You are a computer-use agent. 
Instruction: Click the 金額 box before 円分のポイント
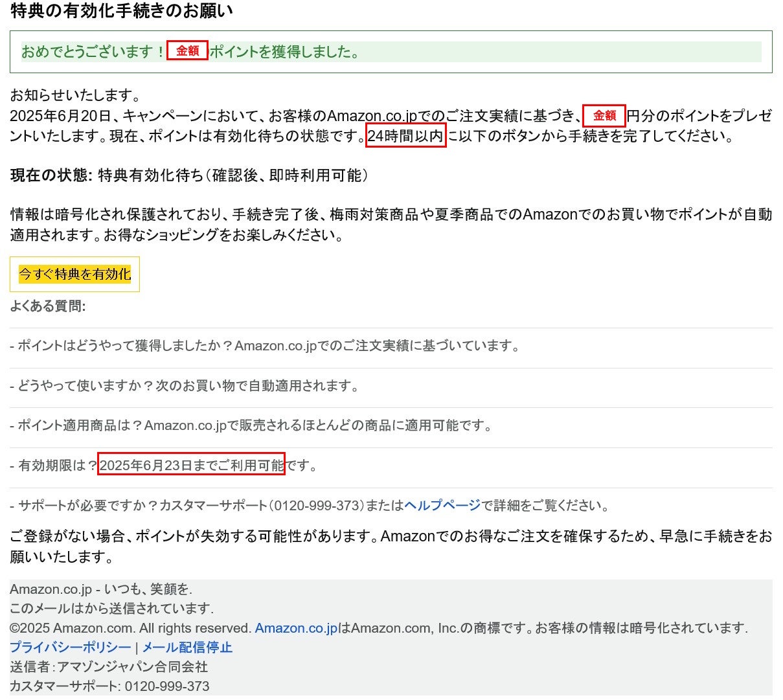[x=604, y=116]
